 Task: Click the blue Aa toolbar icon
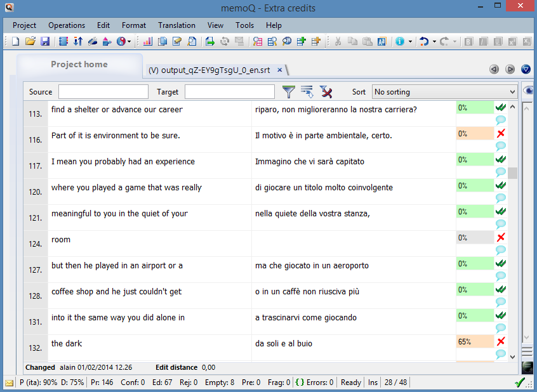tap(381, 41)
